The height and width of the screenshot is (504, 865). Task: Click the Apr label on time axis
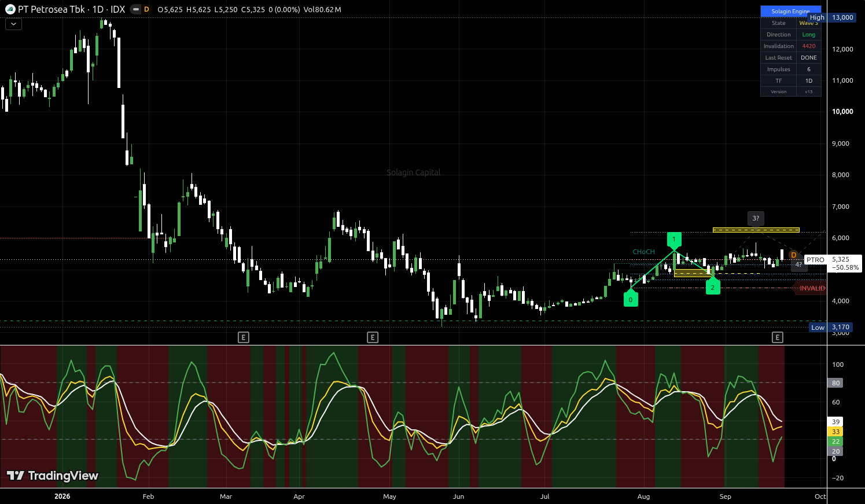click(x=299, y=496)
